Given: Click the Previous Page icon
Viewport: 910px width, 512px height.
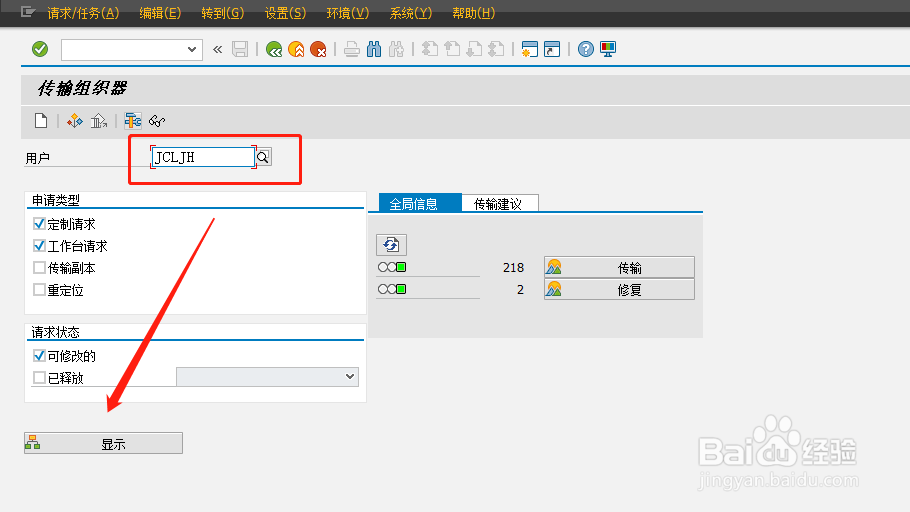Looking at the screenshot, I should pyautogui.click(x=452, y=49).
